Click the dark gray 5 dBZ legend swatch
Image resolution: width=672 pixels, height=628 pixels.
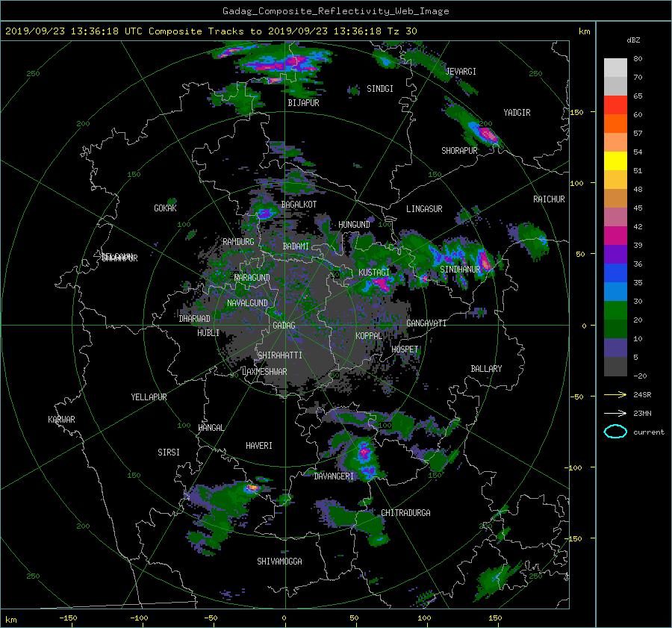[x=615, y=367]
